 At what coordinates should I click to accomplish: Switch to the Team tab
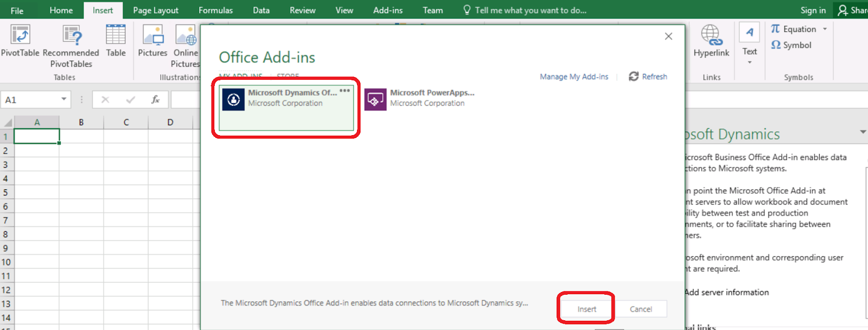click(432, 10)
